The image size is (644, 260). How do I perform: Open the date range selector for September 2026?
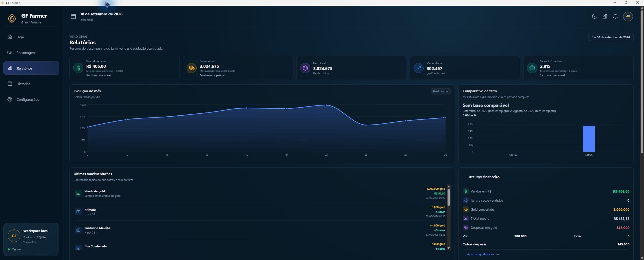611,37
